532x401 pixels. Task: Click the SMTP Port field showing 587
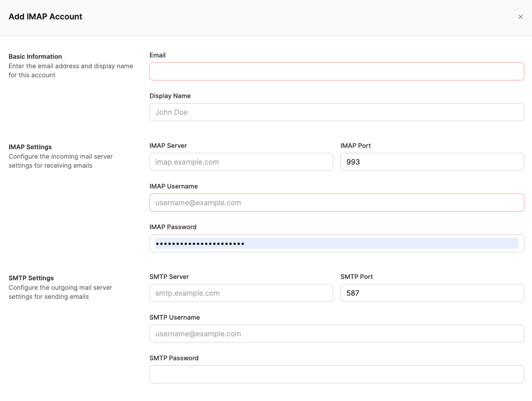(432, 293)
